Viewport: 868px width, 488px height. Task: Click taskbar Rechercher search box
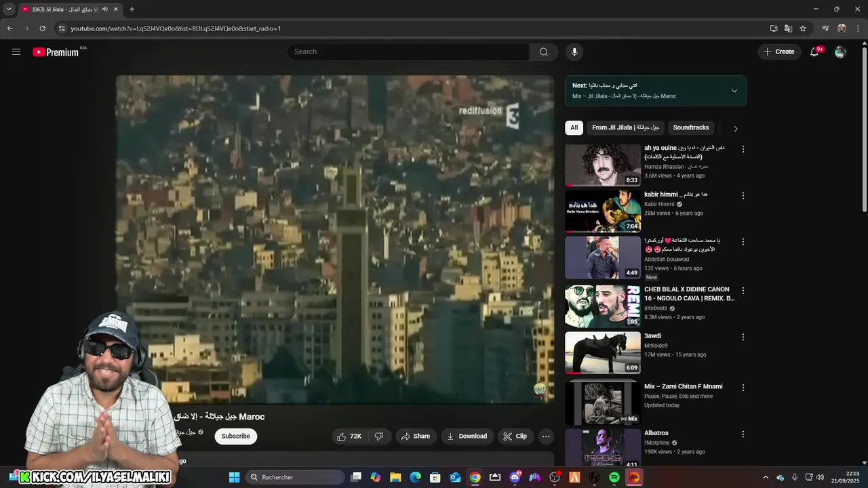tap(294, 477)
